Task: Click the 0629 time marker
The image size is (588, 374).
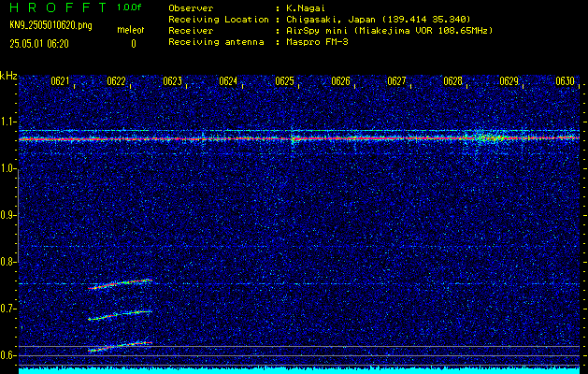Action: click(509, 81)
